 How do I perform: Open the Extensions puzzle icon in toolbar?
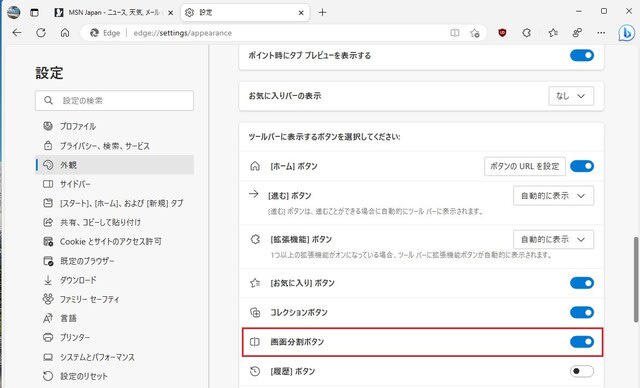tap(527, 33)
